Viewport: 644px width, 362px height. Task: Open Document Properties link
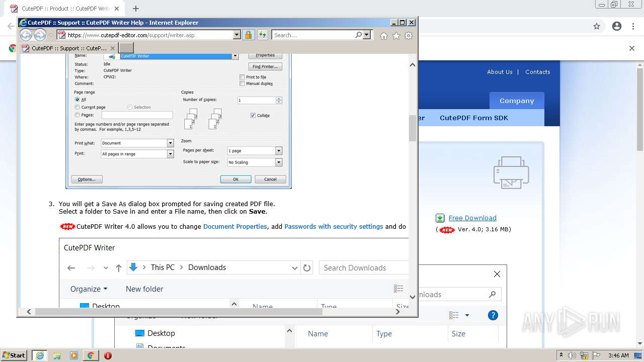235,226
